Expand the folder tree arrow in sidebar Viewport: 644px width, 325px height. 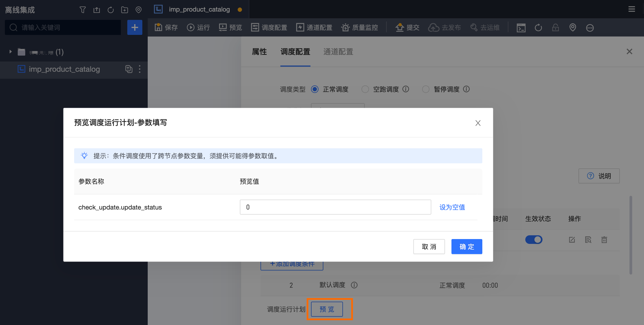click(10, 52)
